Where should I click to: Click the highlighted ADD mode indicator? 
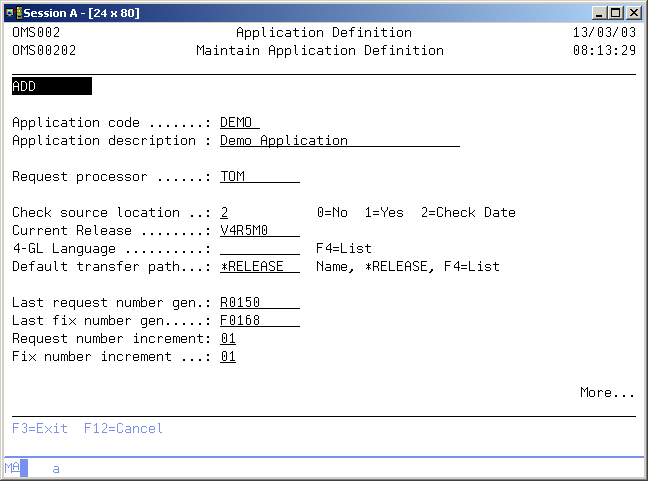tap(51, 87)
